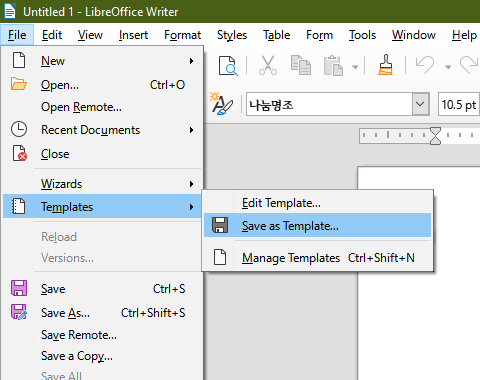
Task: Choose Save Remote... menu entry
Action: pyautogui.click(x=102, y=335)
